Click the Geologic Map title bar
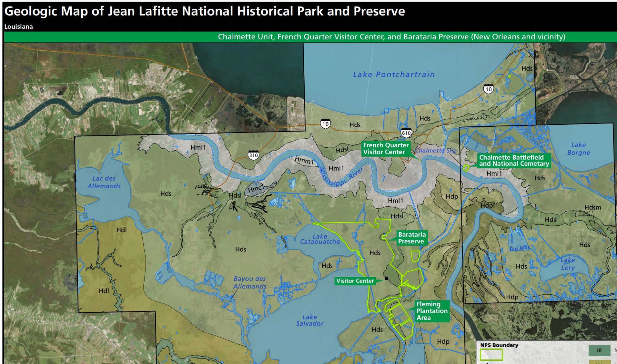The image size is (617, 364). tap(205, 11)
